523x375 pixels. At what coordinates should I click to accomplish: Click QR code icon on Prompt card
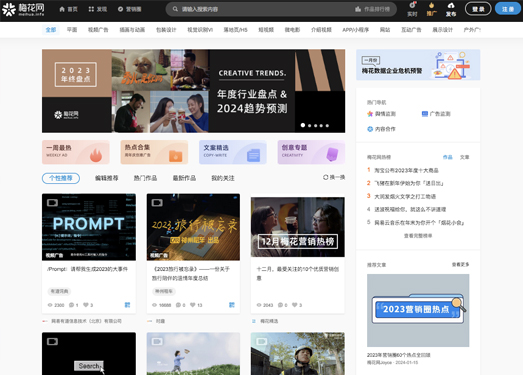click(x=127, y=305)
